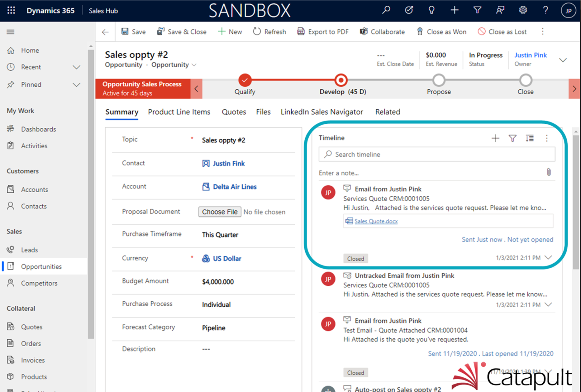Open the app launcher waffle menu
581x392 pixels.
pyautogui.click(x=10, y=10)
